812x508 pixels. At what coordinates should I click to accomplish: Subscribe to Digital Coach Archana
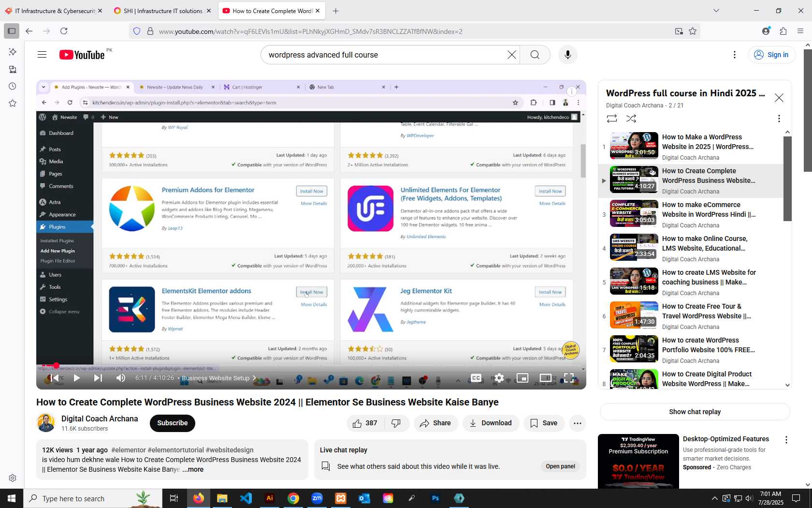(x=173, y=423)
